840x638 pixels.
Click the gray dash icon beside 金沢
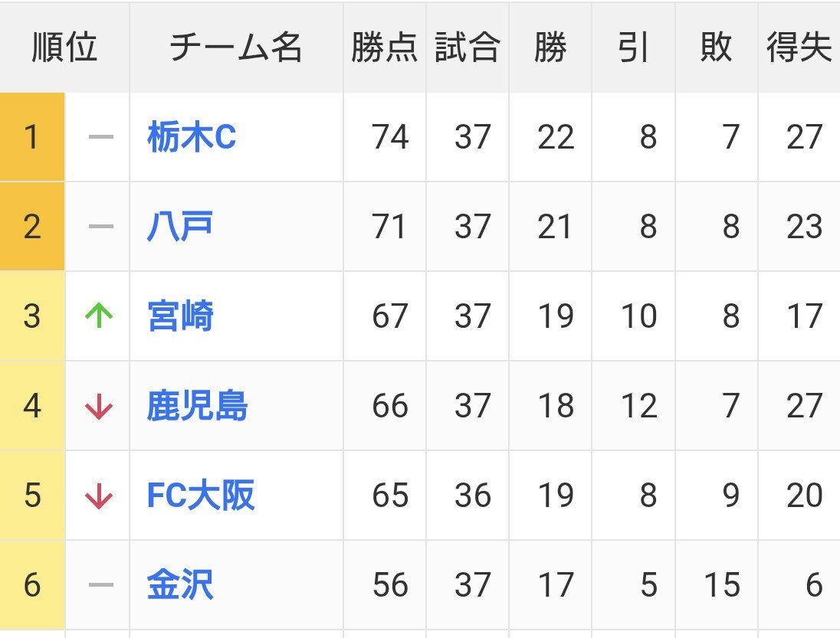pyautogui.click(x=100, y=586)
